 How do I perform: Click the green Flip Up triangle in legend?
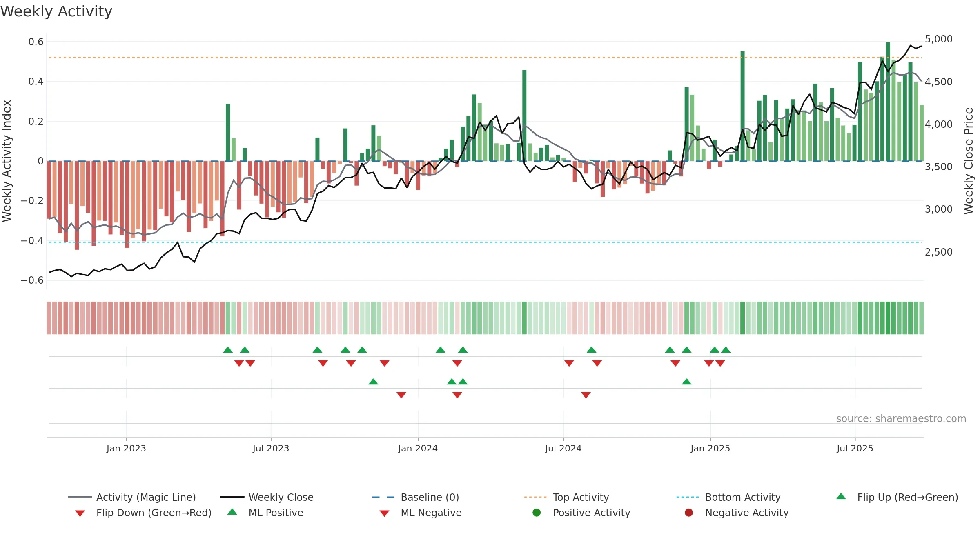click(841, 496)
